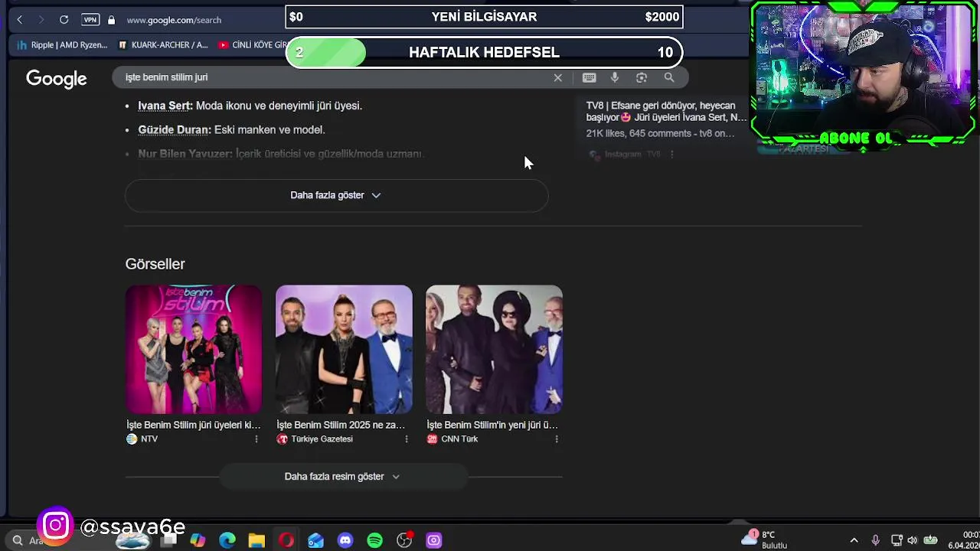Open Türkiye Gazetesi image thumbnail
Screen dimensions: 980x551
pos(344,349)
